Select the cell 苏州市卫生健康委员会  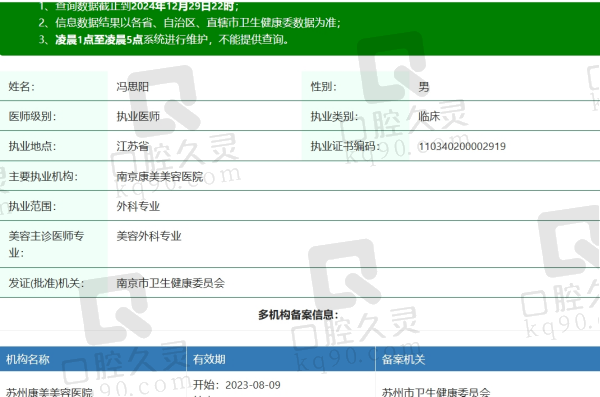[x=436, y=392]
